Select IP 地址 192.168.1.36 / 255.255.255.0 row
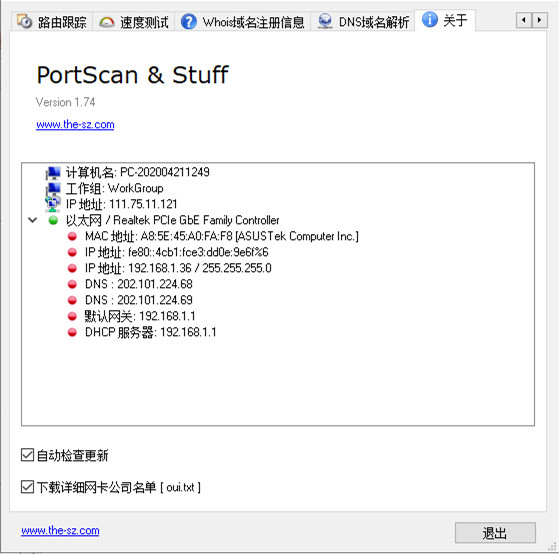This screenshot has width=559, height=554. coord(178,268)
